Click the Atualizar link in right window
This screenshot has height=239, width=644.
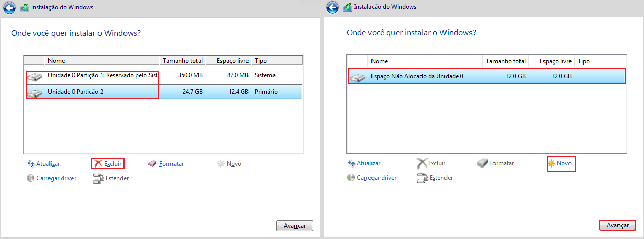pyautogui.click(x=368, y=163)
